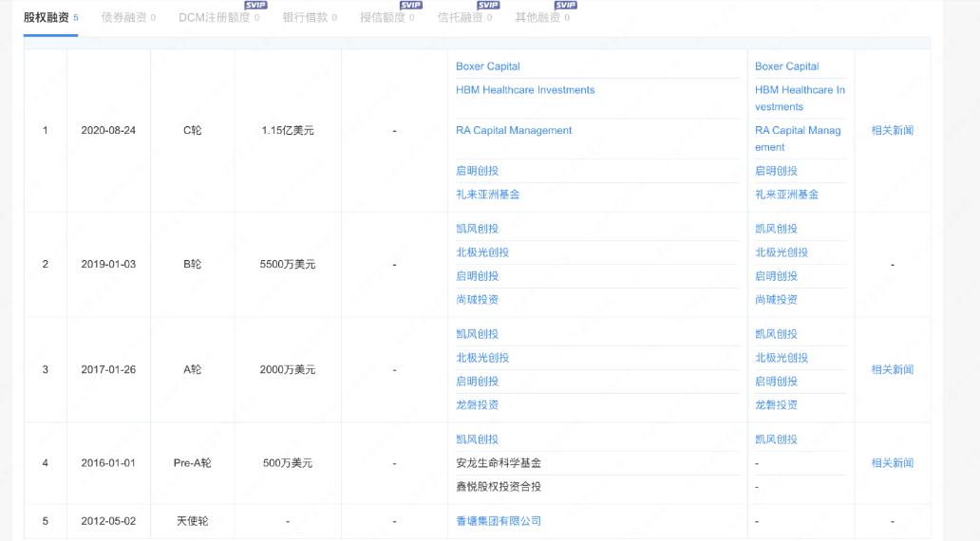Click the 1.15亿美元 amount cell
This screenshot has width=980, height=541.
(288, 131)
